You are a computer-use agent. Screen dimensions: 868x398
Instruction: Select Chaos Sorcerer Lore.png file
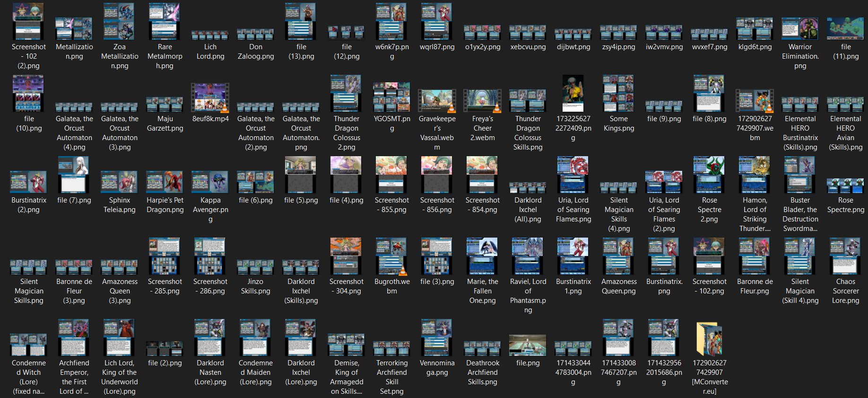[x=845, y=256]
